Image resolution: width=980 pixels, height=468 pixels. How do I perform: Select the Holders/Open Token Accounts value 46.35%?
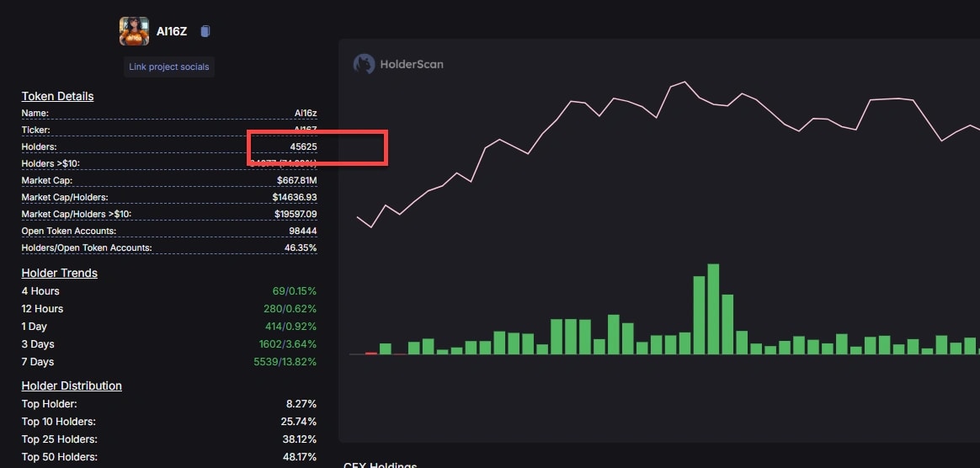click(x=301, y=248)
